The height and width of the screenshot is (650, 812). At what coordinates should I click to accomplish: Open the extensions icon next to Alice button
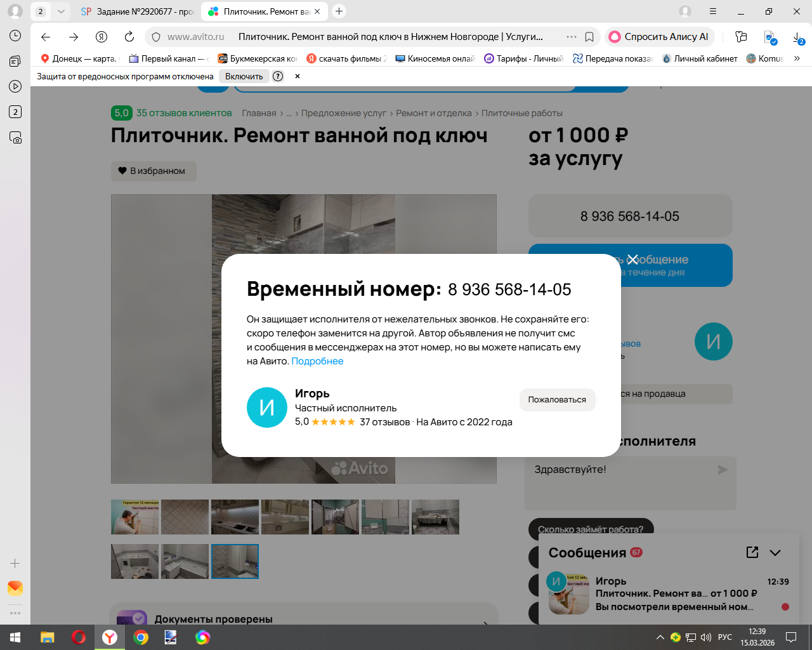pos(741,37)
